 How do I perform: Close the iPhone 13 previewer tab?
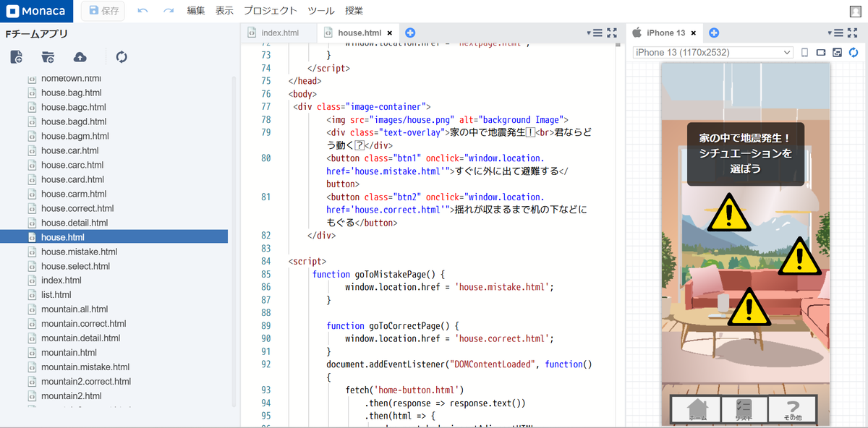click(694, 33)
